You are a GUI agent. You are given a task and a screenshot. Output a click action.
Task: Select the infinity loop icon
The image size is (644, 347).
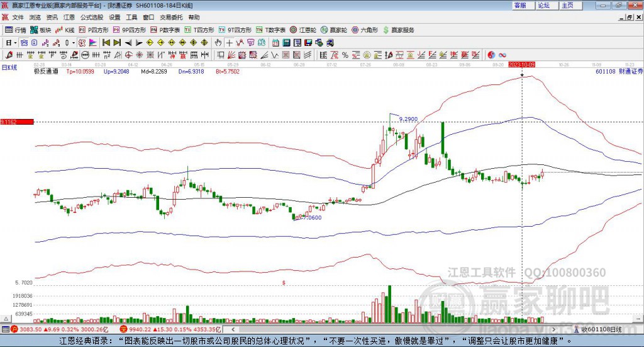(x=502, y=55)
